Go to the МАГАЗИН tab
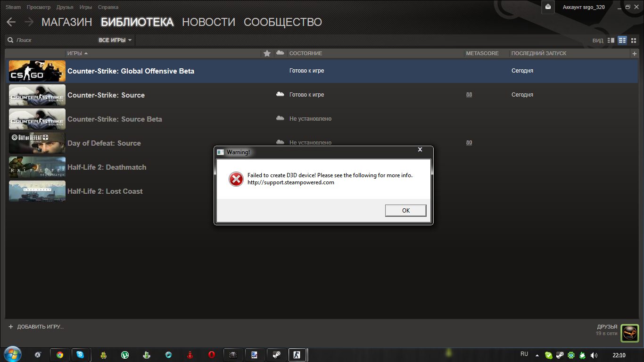 point(67,22)
